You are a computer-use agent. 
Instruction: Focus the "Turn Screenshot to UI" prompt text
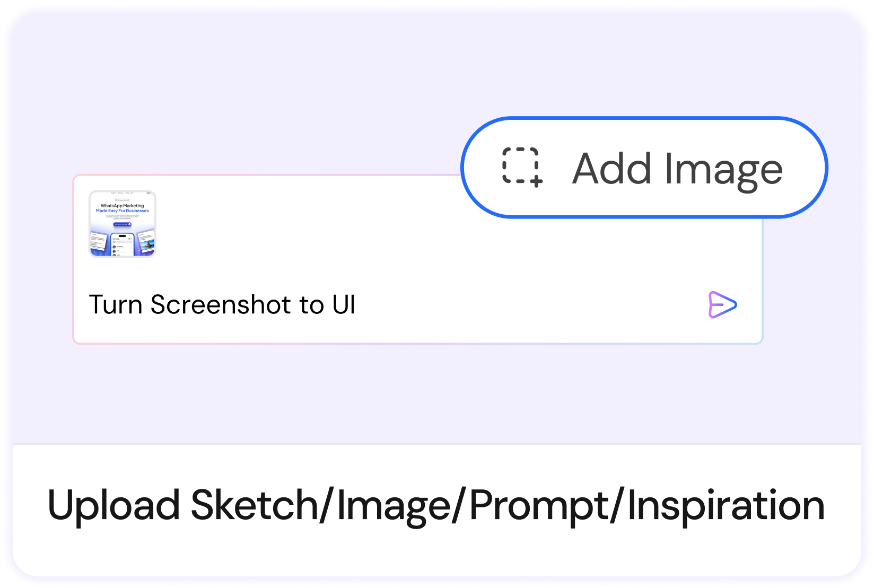[222, 305]
